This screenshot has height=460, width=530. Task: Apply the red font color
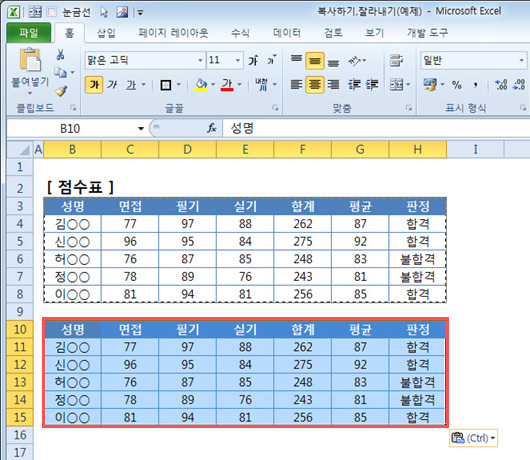(227, 84)
